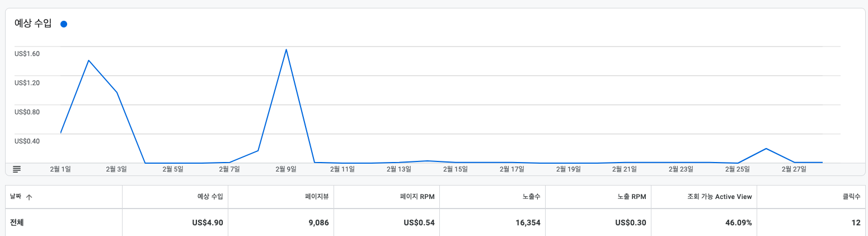Click the 2월 19일 axis label
Screen dimensions: 868x236
coord(568,169)
